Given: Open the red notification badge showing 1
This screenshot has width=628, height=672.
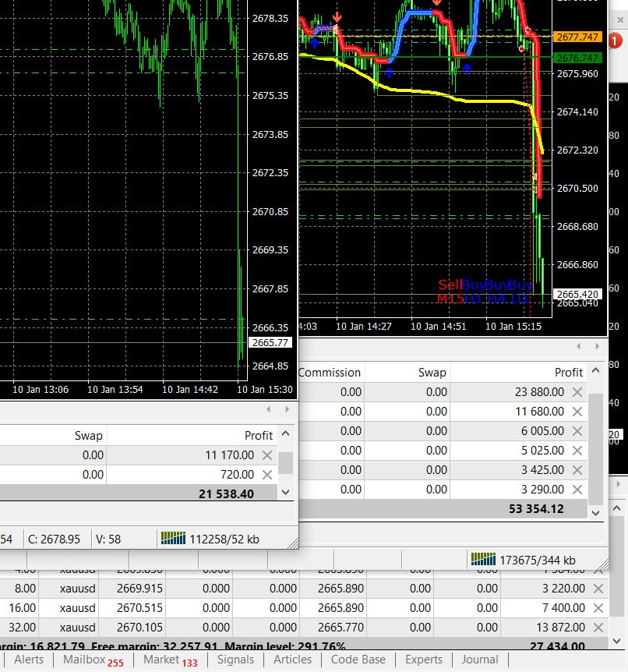Looking at the screenshot, I should 615,41.
